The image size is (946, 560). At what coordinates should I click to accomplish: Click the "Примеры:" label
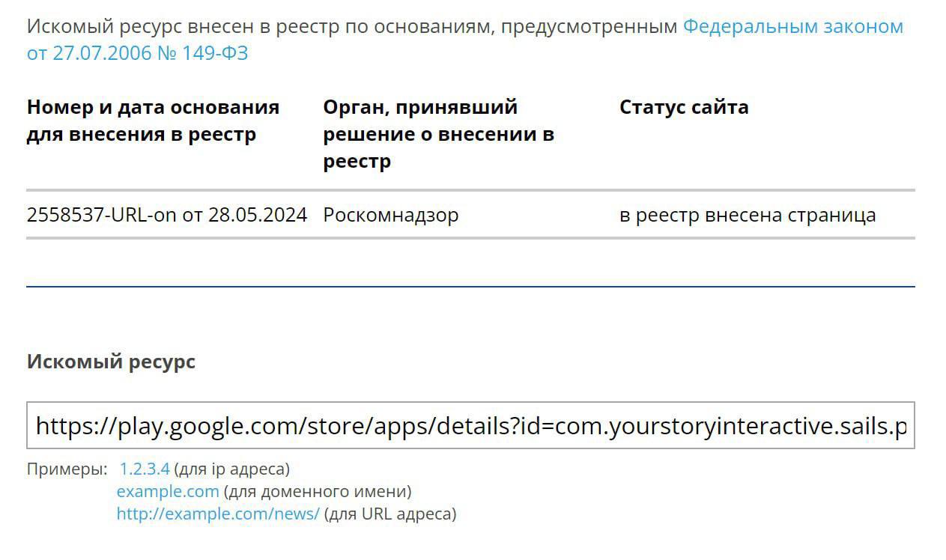tap(67, 469)
